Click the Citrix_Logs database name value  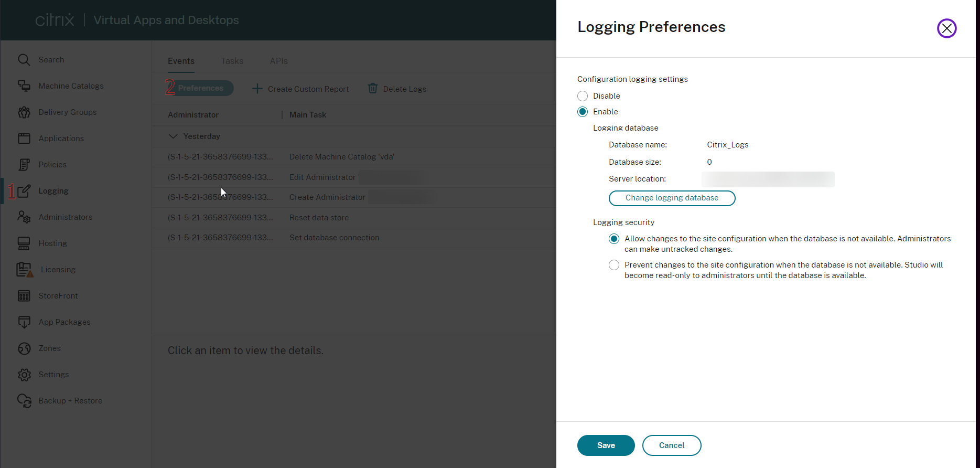pyautogui.click(x=727, y=145)
